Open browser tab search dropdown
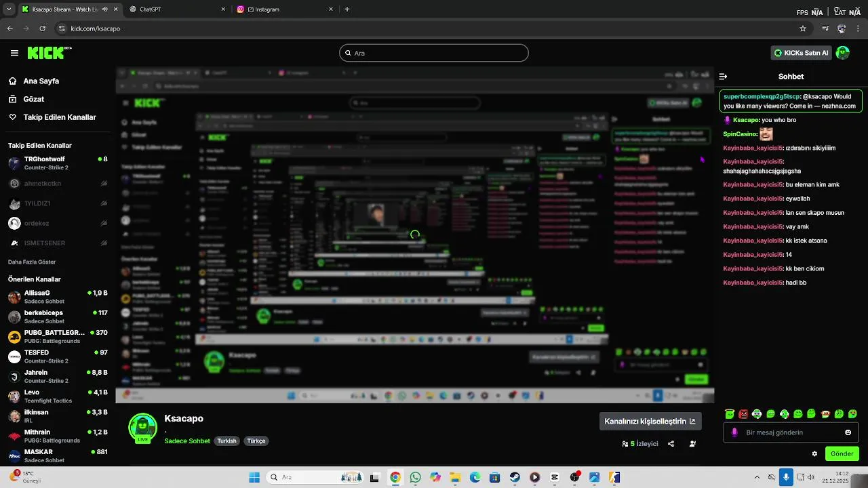Viewport: 868px width, 488px height. pos(8,9)
